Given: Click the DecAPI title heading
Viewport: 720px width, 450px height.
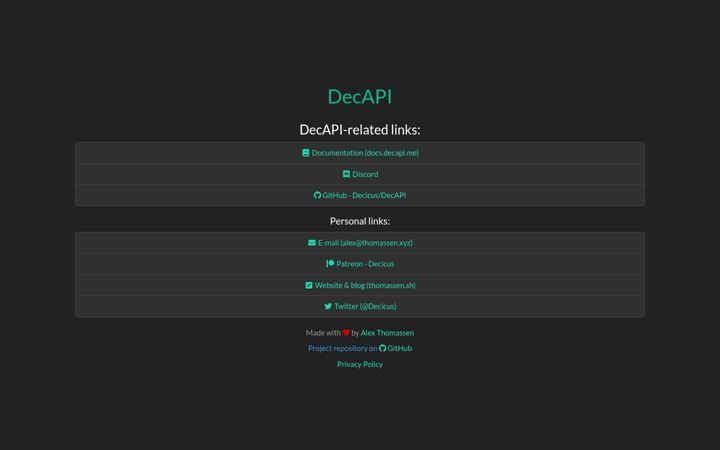Looking at the screenshot, I should (x=360, y=97).
